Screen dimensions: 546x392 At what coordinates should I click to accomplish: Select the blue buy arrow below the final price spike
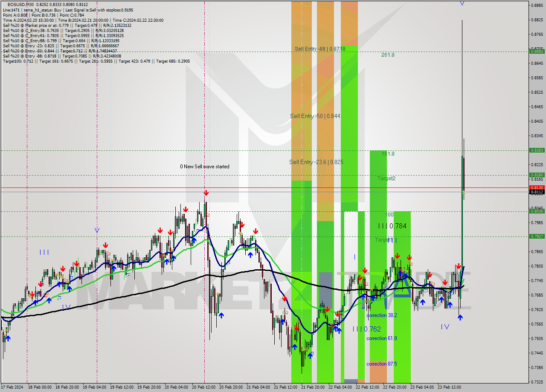click(460, 317)
